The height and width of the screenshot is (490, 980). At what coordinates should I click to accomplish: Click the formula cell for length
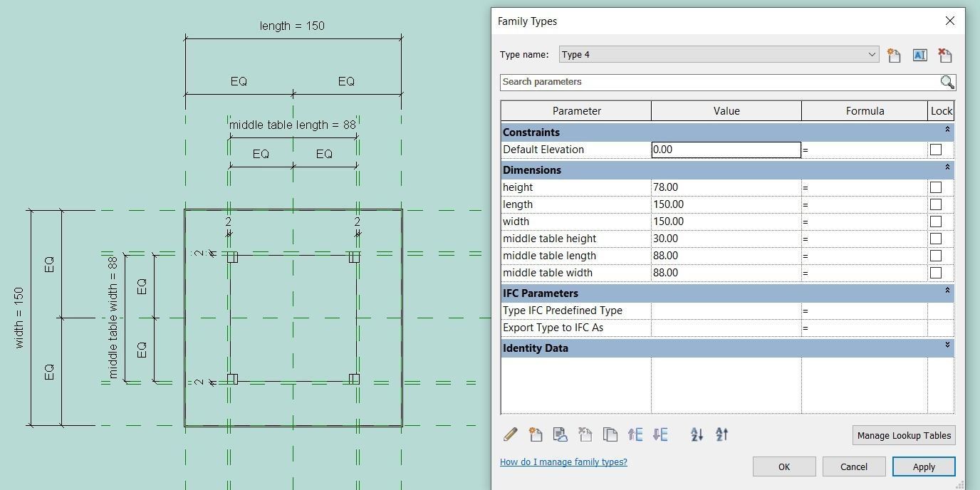tap(865, 204)
